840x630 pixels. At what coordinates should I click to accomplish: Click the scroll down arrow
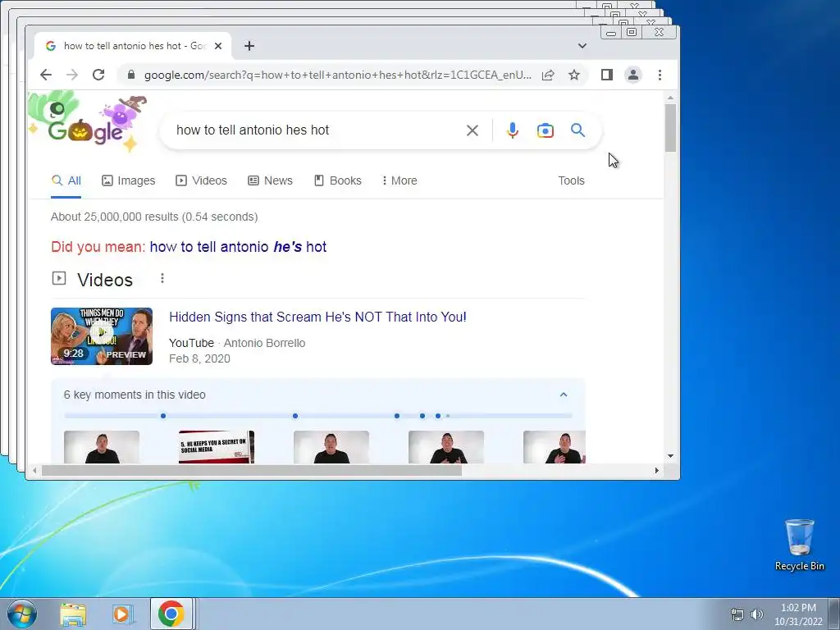click(x=670, y=456)
